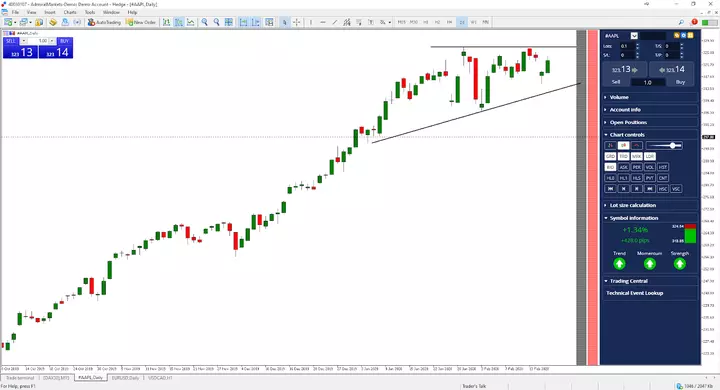Switch to the W1 timeframe
This screenshot has height=390, width=720.
point(473,22)
